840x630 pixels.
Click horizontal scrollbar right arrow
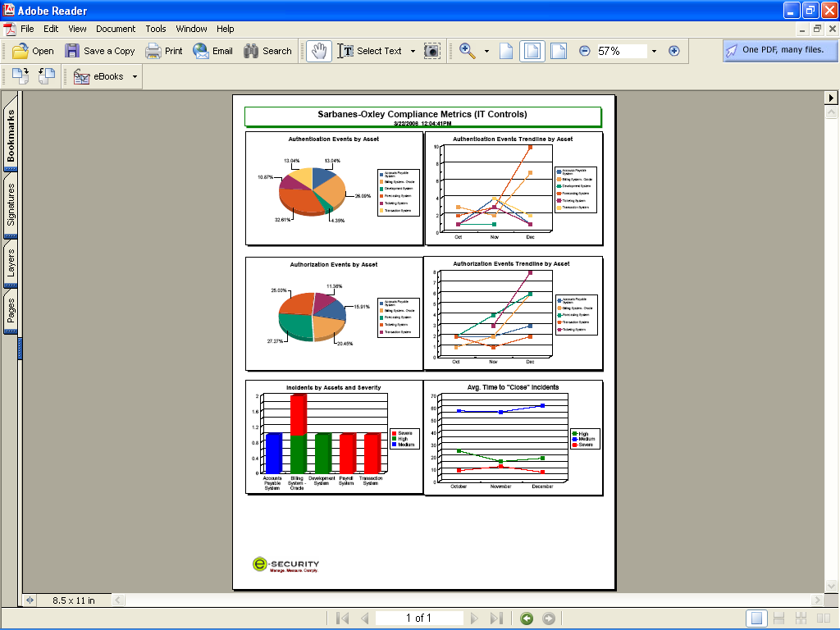coord(817,600)
